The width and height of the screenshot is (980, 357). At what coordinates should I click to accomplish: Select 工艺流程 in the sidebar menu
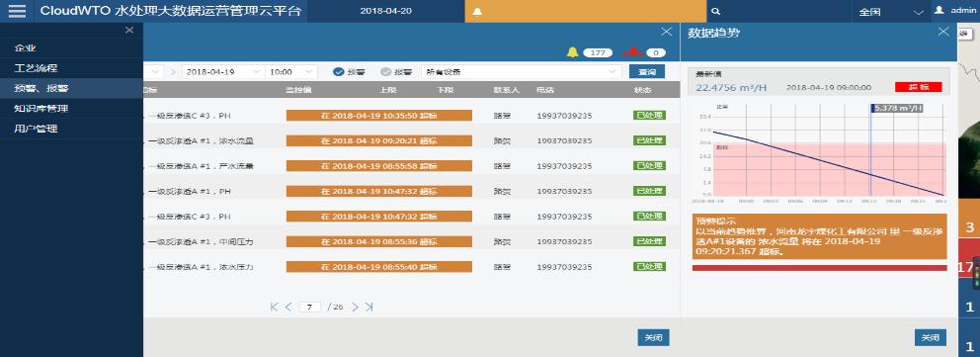point(36,68)
